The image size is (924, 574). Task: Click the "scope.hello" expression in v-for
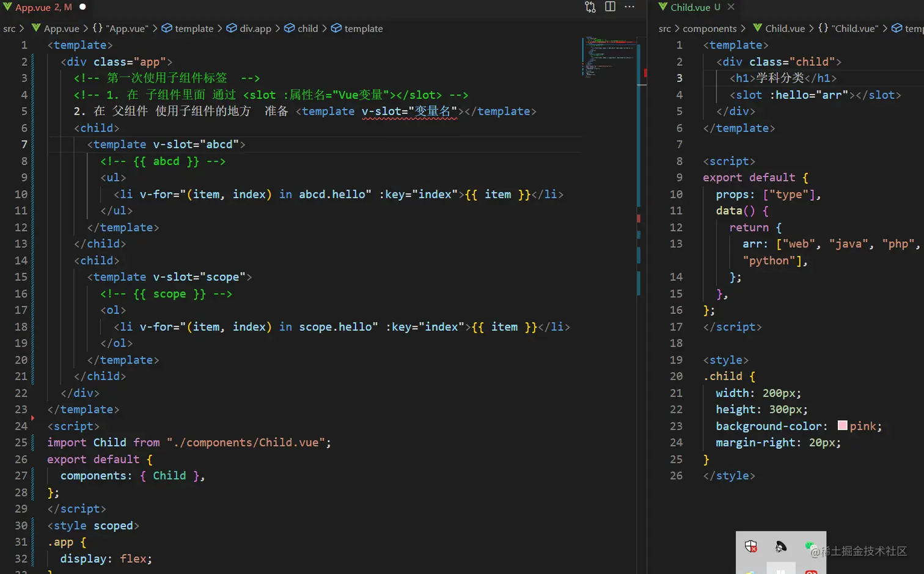tap(335, 327)
